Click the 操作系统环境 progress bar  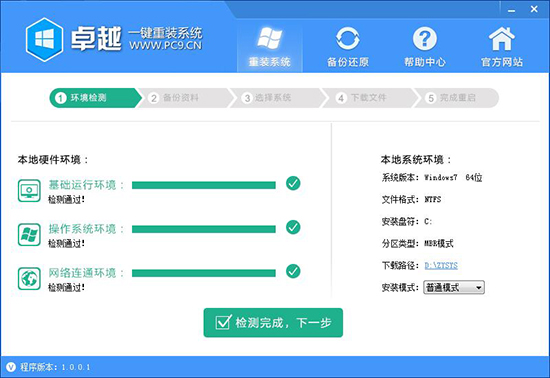(x=203, y=229)
